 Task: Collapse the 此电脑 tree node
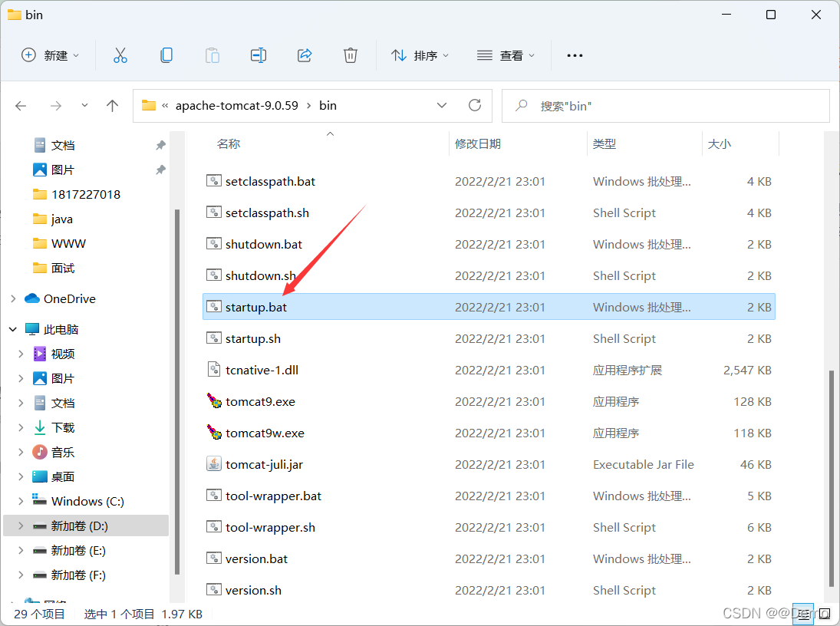coord(13,329)
